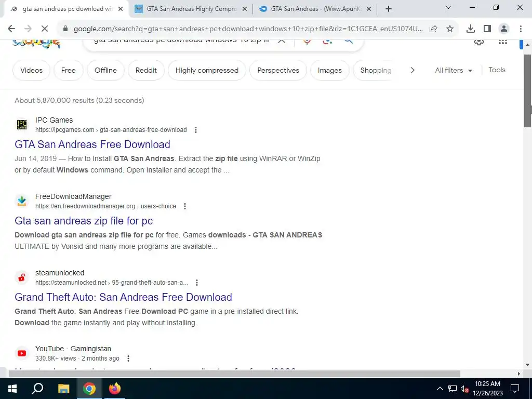Expand the All filters dropdown
Screen dimensions: 532x399
454,70
